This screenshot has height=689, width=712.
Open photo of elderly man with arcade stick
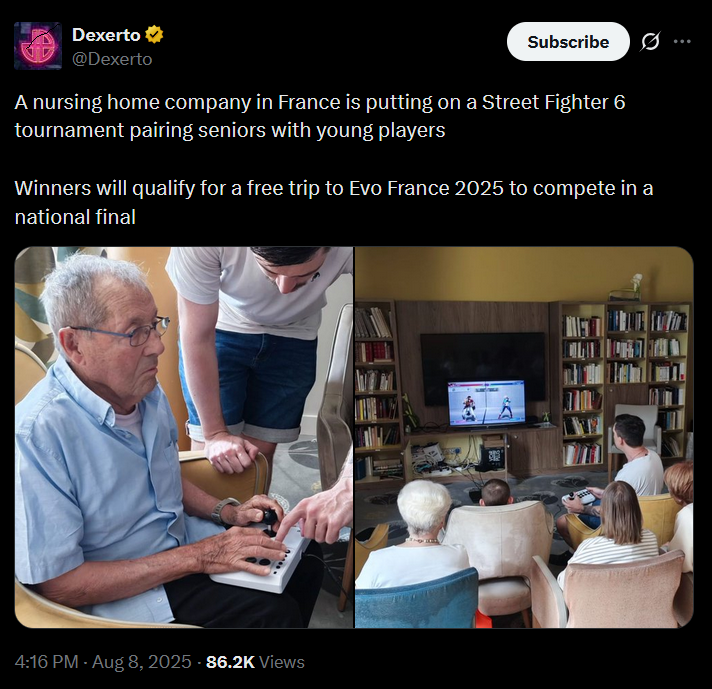pos(184,437)
